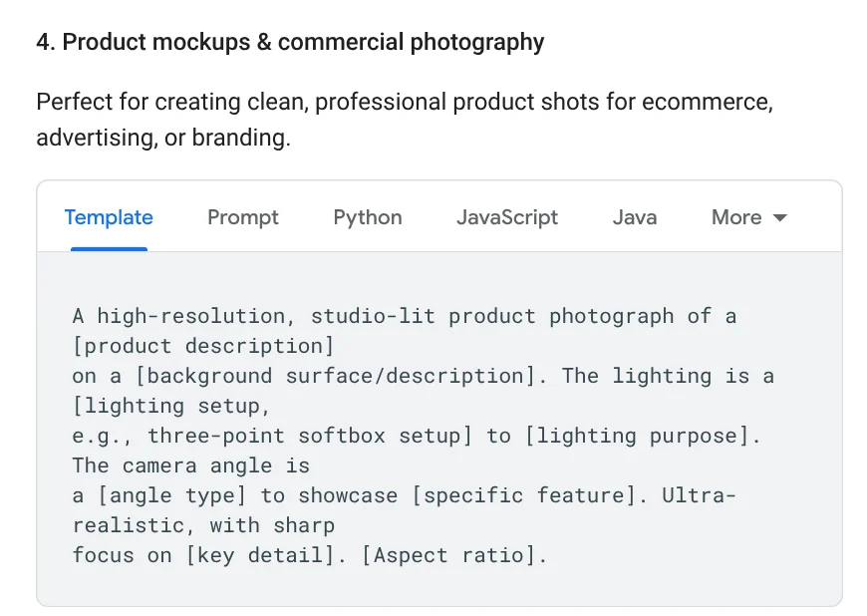Image resolution: width=867 pixels, height=616 pixels.
Task: Click the text 'Perfect for creating clean, professional product shots'
Action: pyautogui.click(x=317, y=103)
